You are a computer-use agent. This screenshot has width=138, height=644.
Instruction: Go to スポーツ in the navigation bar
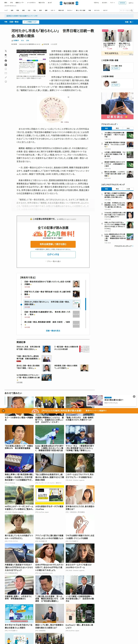click(x=53, y=11)
